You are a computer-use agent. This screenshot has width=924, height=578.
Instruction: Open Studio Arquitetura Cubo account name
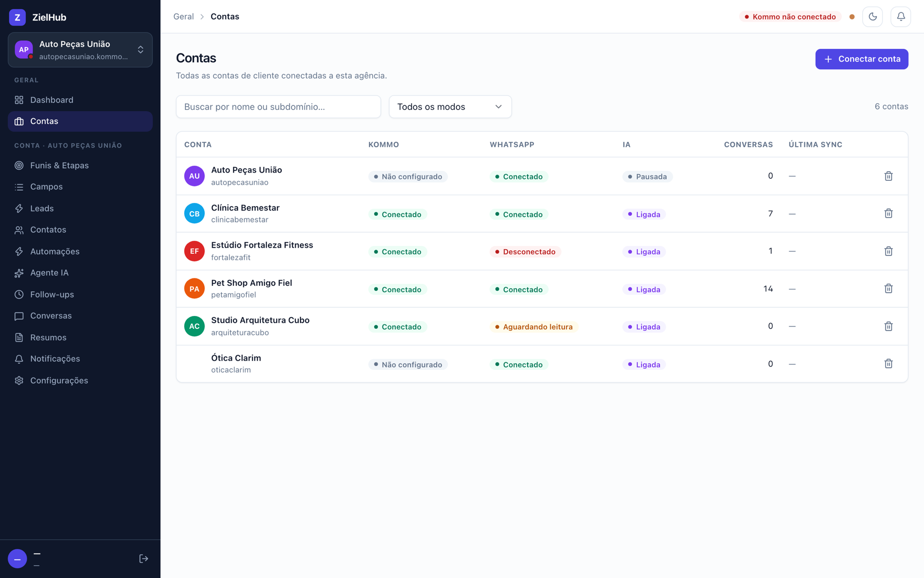[x=260, y=320]
